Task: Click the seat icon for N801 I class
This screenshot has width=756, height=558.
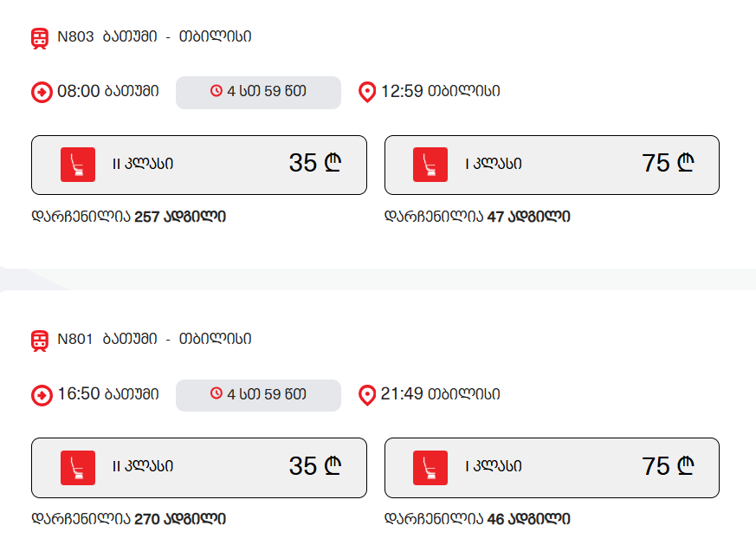Action: tap(430, 468)
